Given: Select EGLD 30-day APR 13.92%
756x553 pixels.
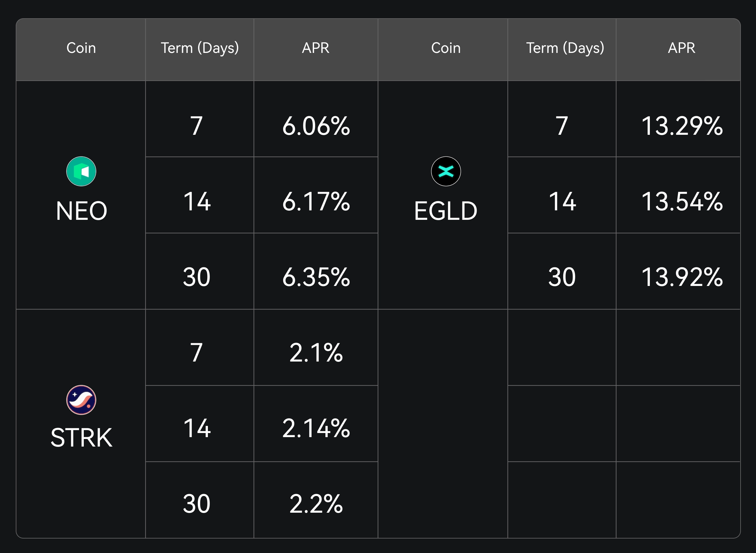Looking at the screenshot, I should point(681,277).
